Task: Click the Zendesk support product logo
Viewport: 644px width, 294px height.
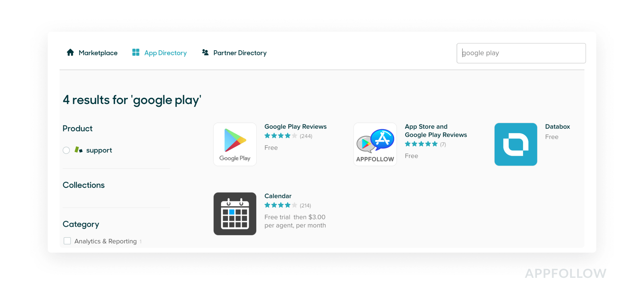Action: [x=79, y=150]
